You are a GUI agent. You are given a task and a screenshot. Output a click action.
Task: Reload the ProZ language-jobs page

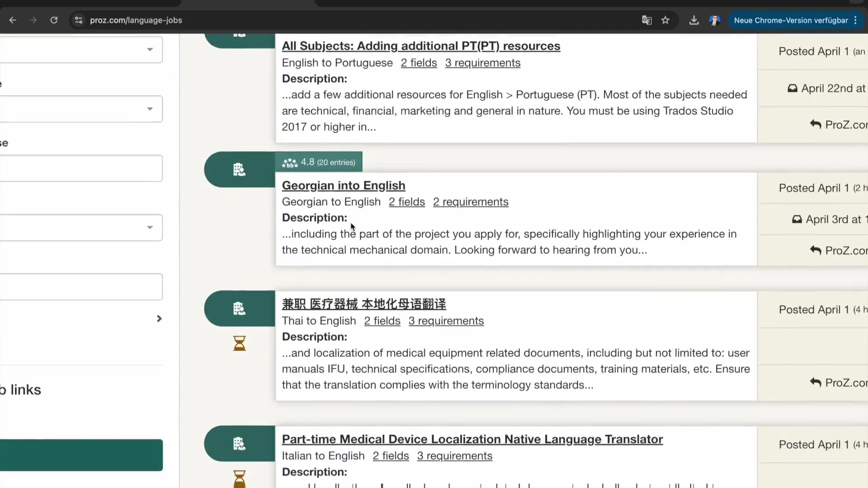coord(54,20)
